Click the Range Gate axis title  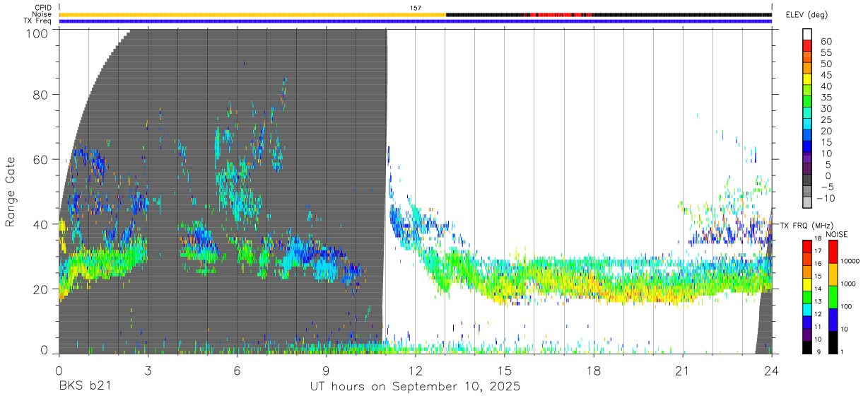tap(11, 192)
